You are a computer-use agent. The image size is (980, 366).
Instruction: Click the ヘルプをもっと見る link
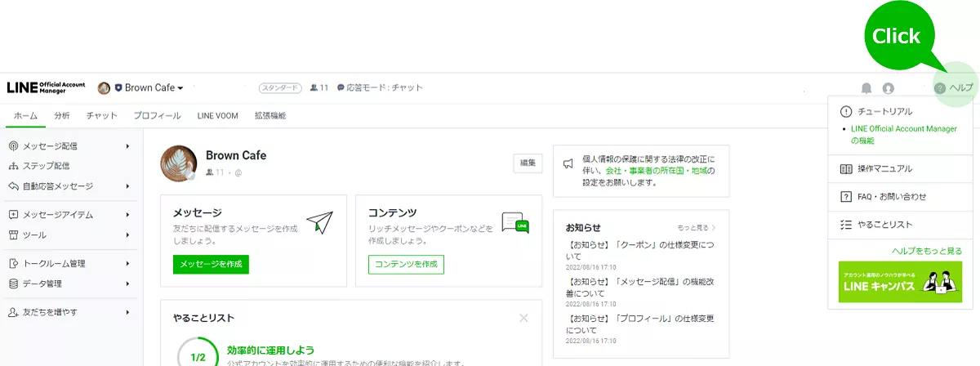click(926, 251)
